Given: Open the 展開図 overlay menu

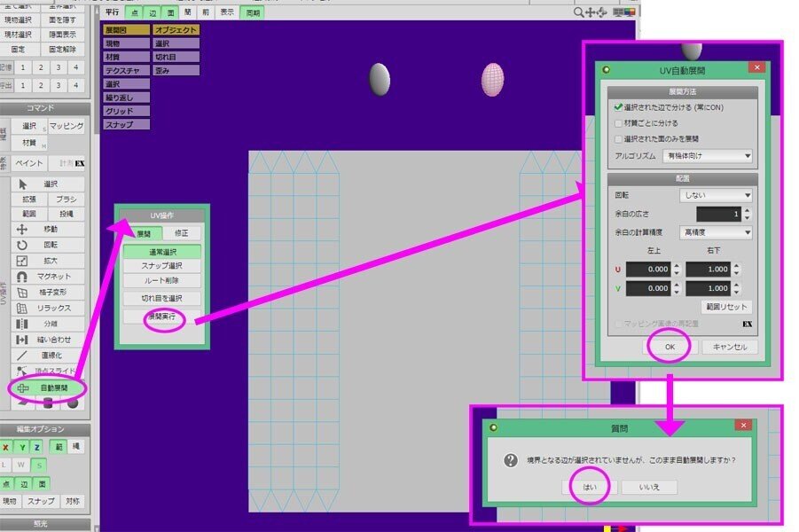Looking at the screenshot, I should (127, 30).
